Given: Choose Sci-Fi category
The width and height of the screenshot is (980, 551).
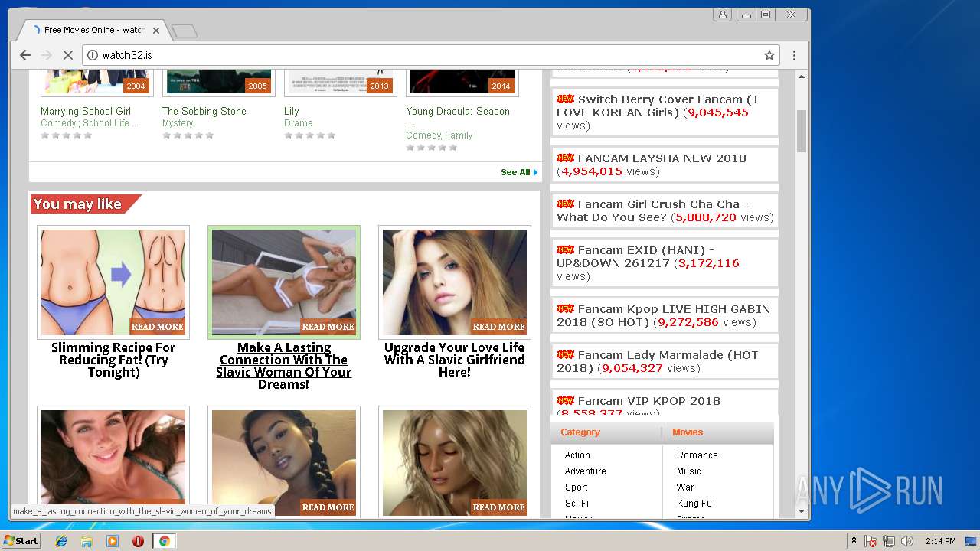Looking at the screenshot, I should pyautogui.click(x=577, y=504).
